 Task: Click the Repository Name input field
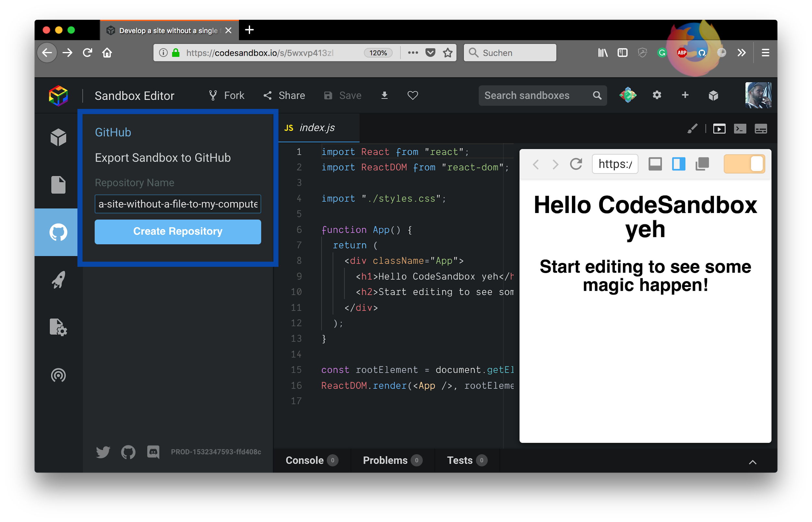coord(178,204)
